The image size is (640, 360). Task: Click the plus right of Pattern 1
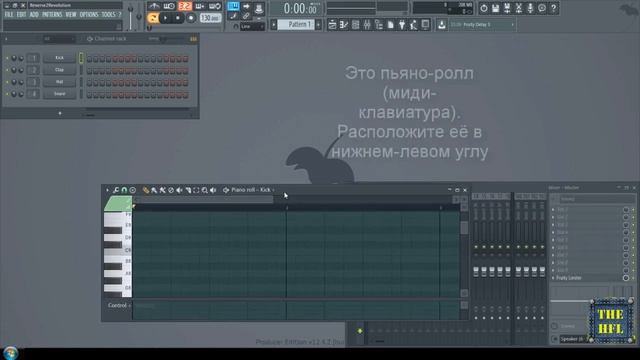click(318, 24)
